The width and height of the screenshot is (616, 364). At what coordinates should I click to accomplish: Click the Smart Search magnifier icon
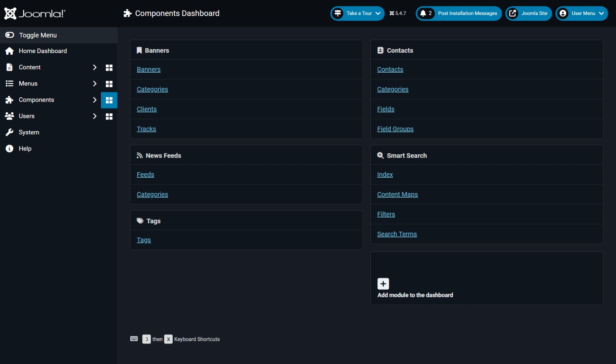[x=381, y=155]
